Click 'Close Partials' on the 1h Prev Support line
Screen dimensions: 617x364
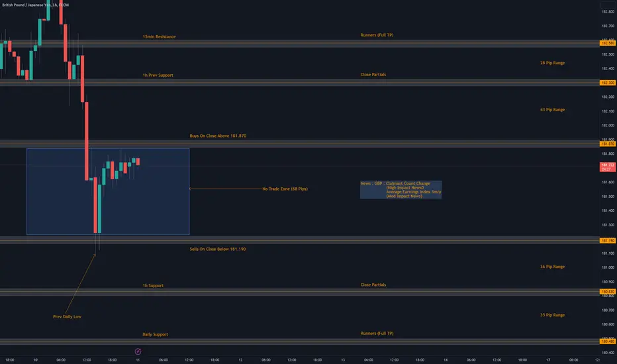pos(373,74)
